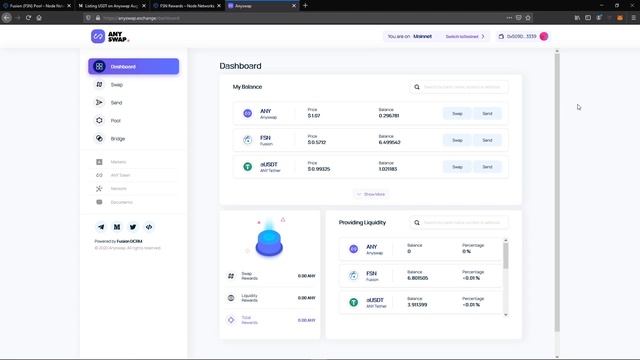Expand balances with Show More

(371, 194)
